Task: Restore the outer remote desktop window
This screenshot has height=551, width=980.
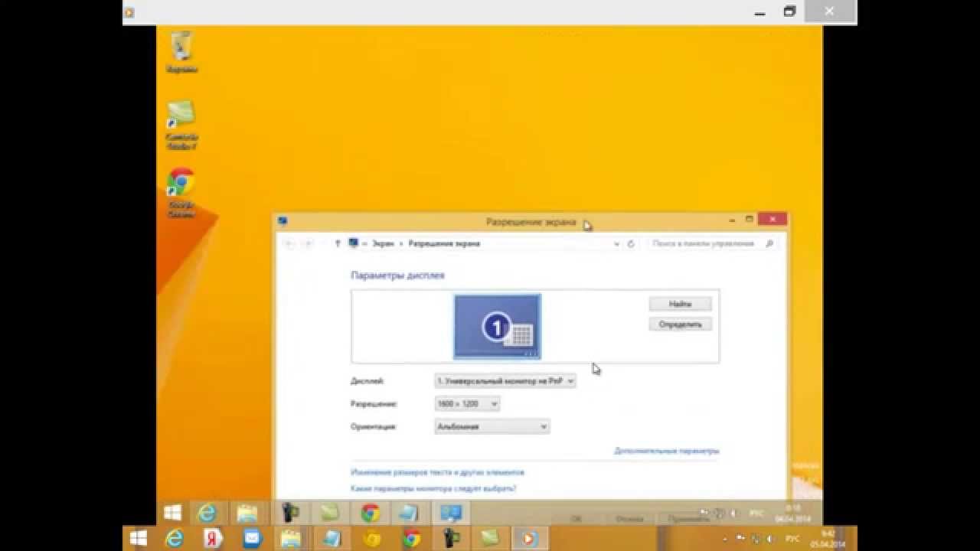Action: pyautogui.click(x=789, y=11)
